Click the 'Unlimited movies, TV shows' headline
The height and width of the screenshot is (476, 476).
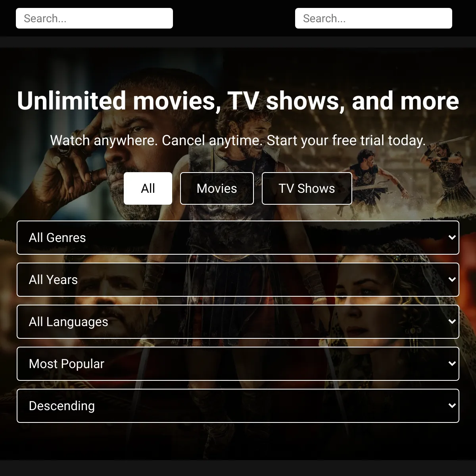point(238,101)
